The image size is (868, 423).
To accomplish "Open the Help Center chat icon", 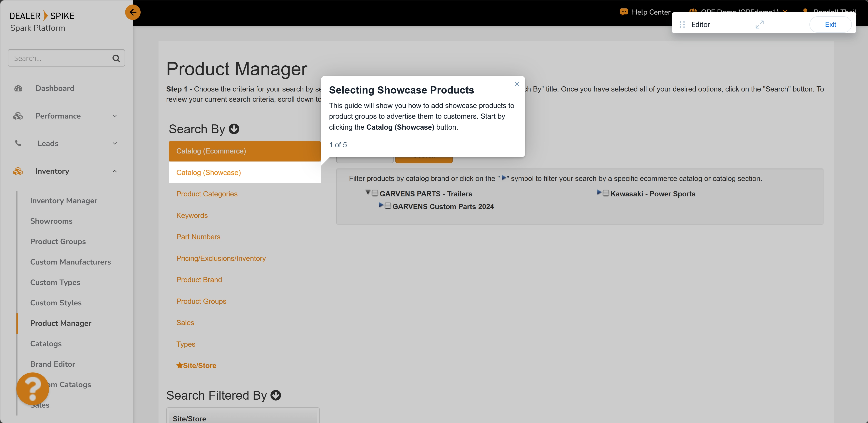I will point(623,12).
